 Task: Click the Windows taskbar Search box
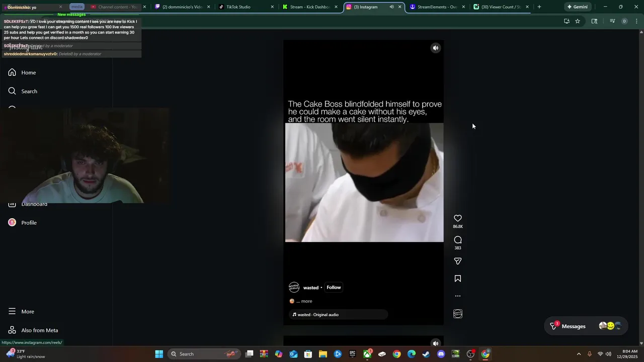click(204, 354)
